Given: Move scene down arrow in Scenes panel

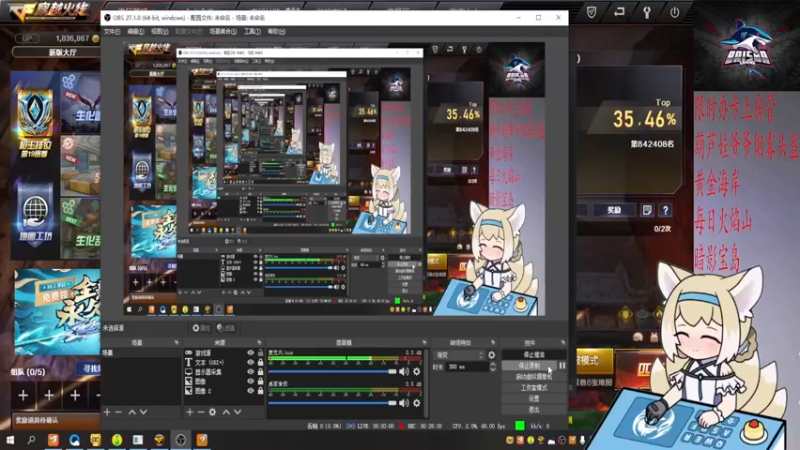Looking at the screenshot, I should click(x=143, y=412).
